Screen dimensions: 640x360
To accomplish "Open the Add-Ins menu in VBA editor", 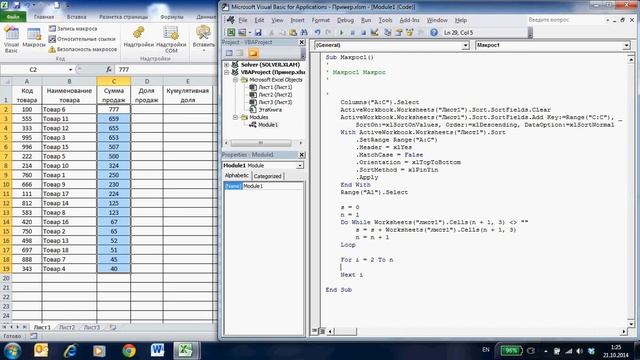I will [409, 20].
